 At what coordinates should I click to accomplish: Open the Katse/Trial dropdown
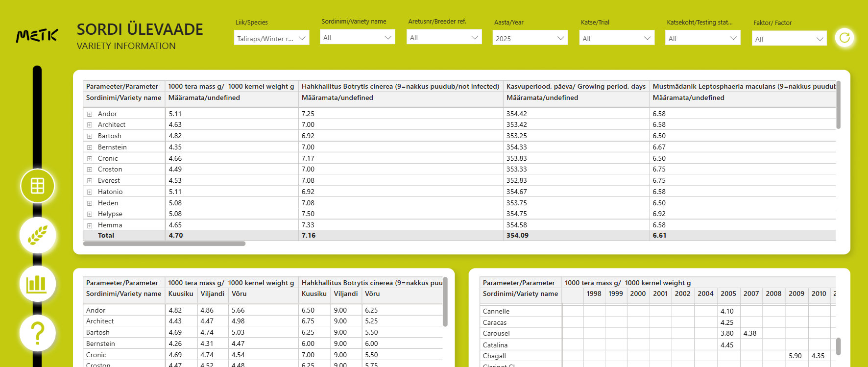click(617, 38)
